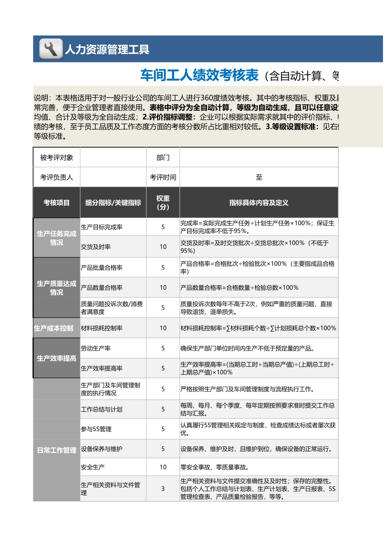Click the empty field beside 考评负责人
The height and width of the screenshot is (555, 392).
(113, 177)
